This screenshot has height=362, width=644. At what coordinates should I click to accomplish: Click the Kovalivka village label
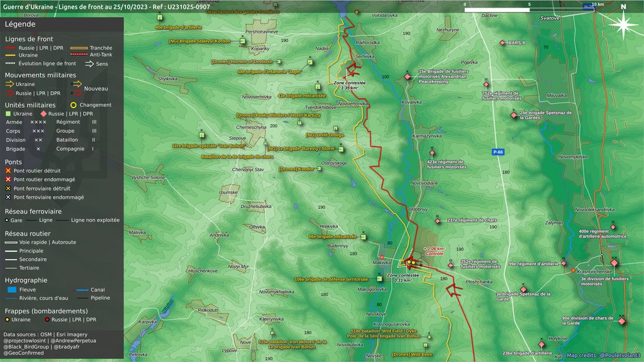[x=411, y=102]
